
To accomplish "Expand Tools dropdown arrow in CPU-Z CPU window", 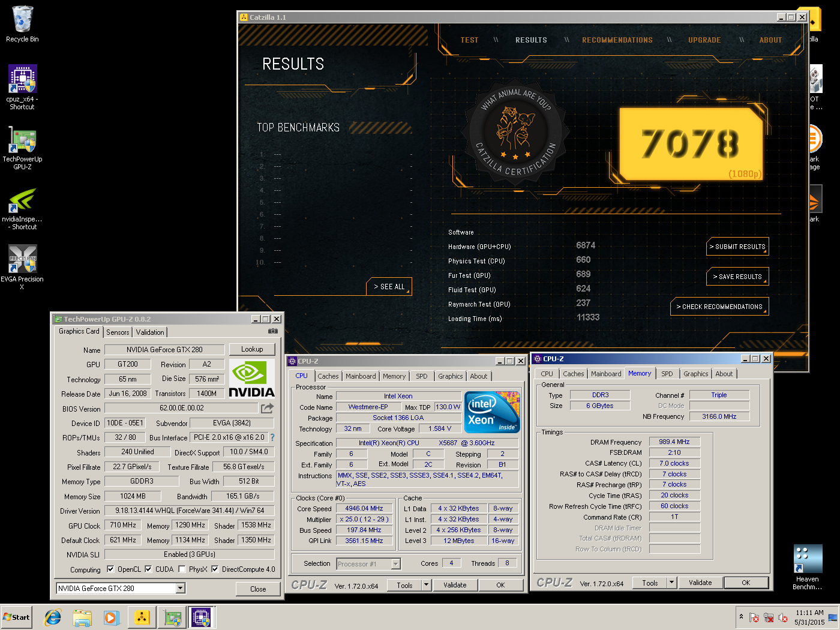I will tap(427, 585).
